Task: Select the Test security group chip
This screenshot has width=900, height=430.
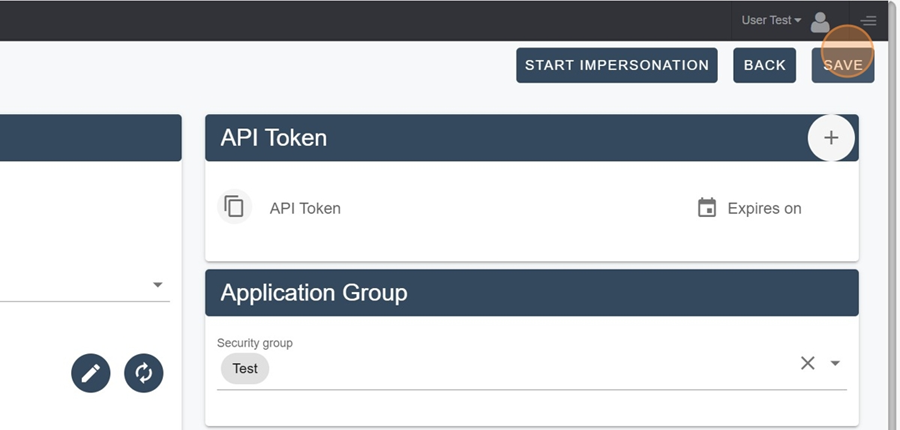Action: [x=245, y=369]
